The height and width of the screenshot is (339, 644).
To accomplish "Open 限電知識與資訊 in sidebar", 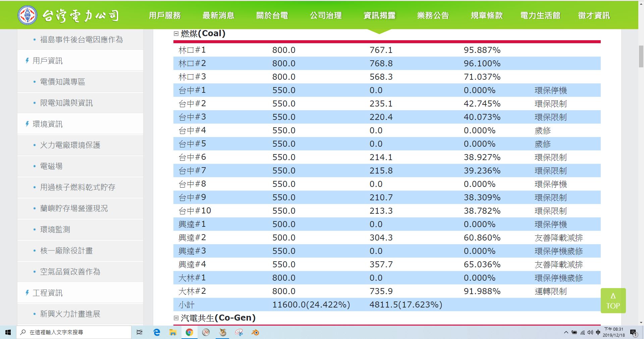I will 66,103.
